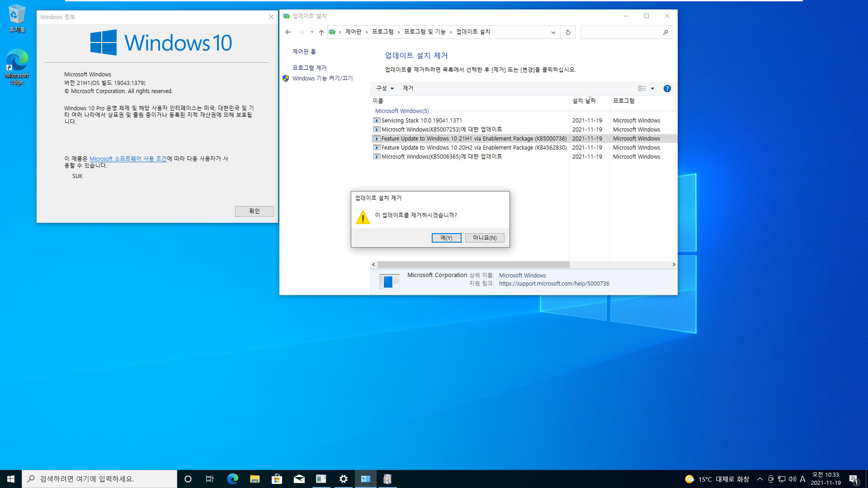Screen dimensions: 868x488
Task: Refresh the installed updates list
Action: [568, 32]
